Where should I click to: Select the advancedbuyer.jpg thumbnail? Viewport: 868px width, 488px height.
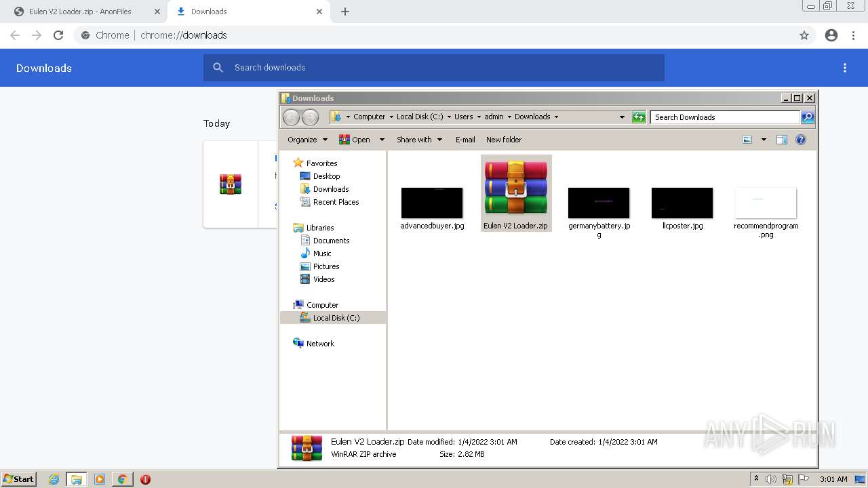click(x=432, y=203)
